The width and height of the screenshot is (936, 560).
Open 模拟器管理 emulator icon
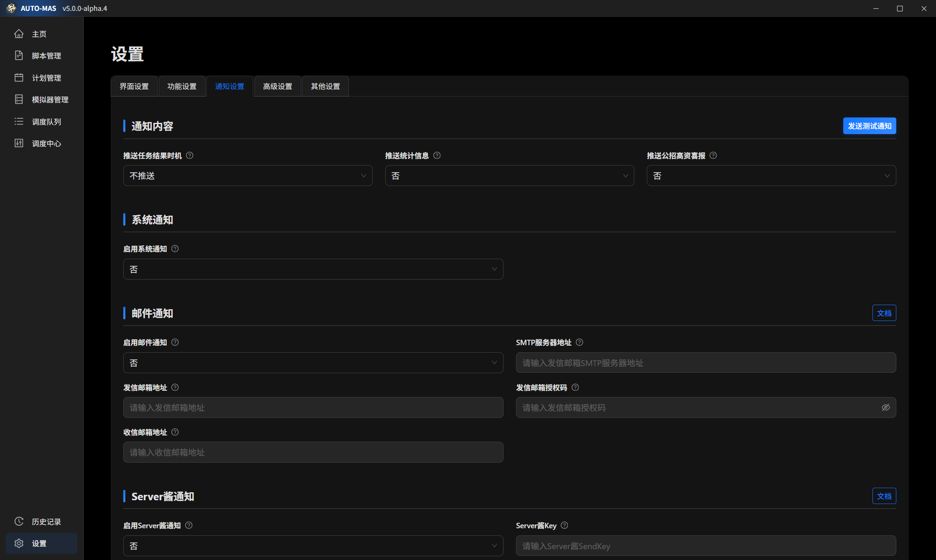(19, 99)
